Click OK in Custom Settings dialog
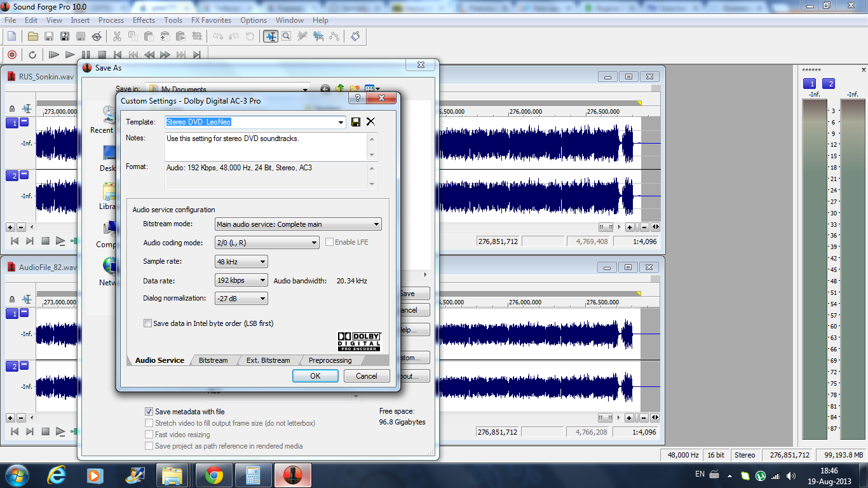 [x=315, y=376]
